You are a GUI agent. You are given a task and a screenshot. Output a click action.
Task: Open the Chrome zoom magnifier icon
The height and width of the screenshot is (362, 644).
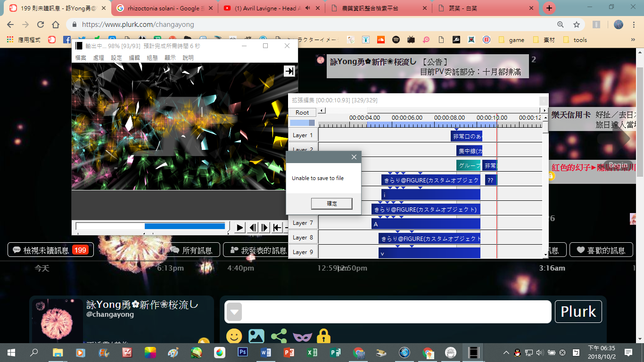(561, 25)
